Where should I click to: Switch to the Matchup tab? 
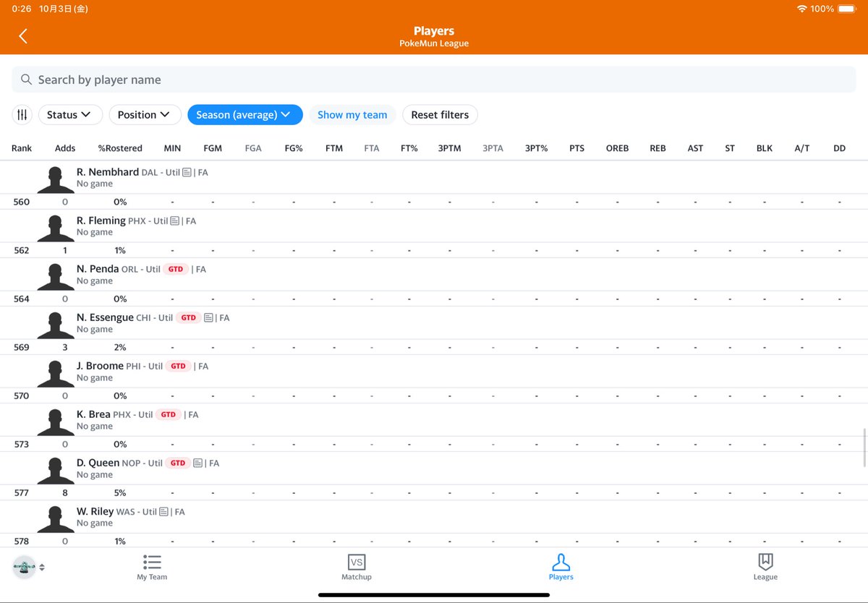click(x=357, y=568)
